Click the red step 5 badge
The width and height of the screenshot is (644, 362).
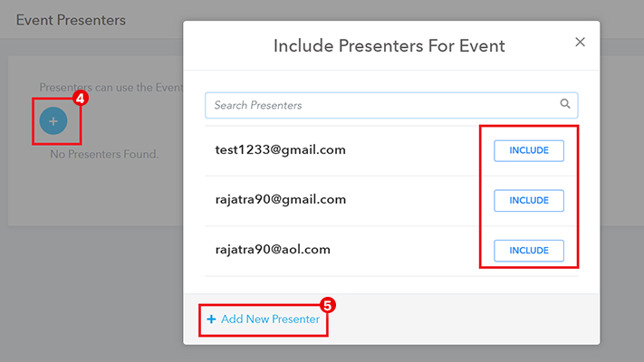pyautogui.click(x=328, y=305)
